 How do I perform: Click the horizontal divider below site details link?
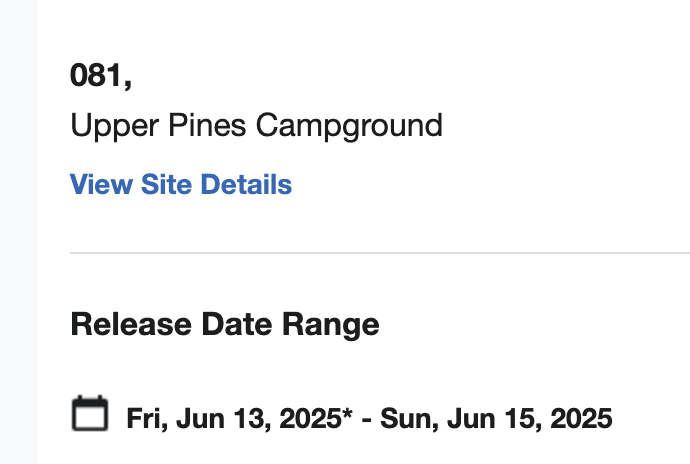pos(380,253)
